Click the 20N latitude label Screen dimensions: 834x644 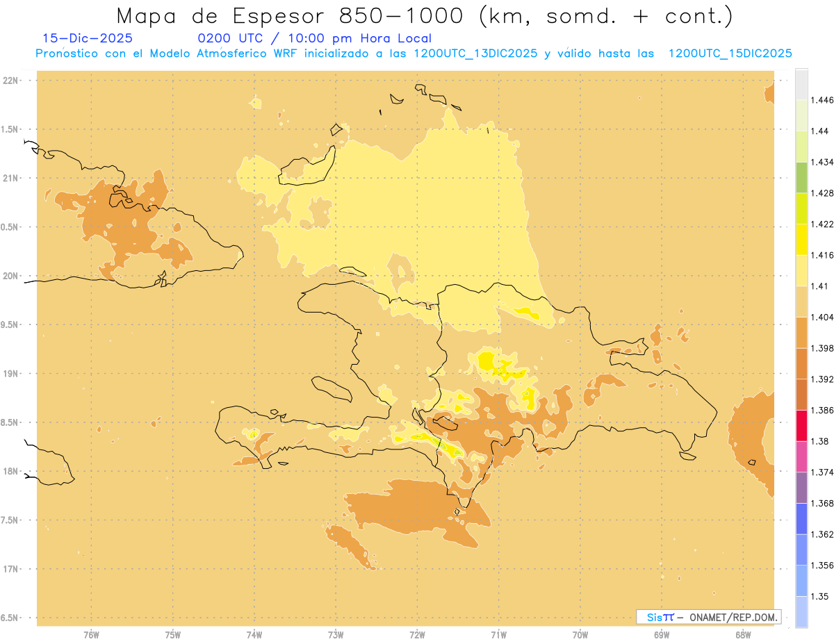point(11,276)
